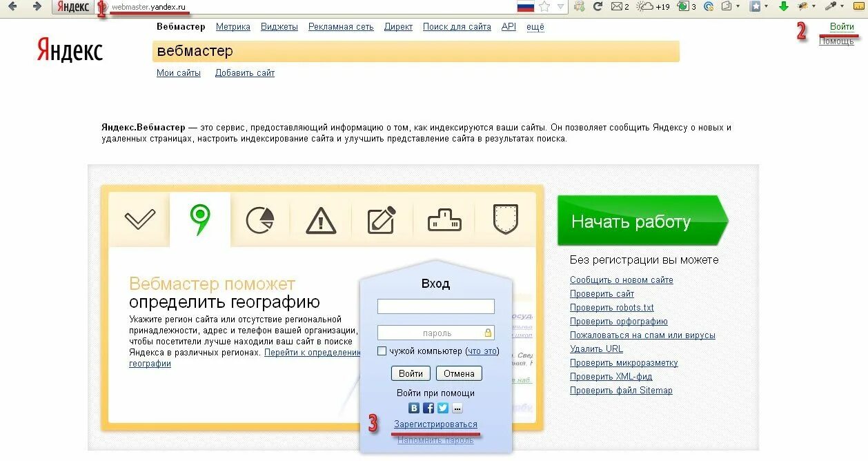Open Удалить URL link
This screenshot has height=461, width=868.
tap(596, 349)
